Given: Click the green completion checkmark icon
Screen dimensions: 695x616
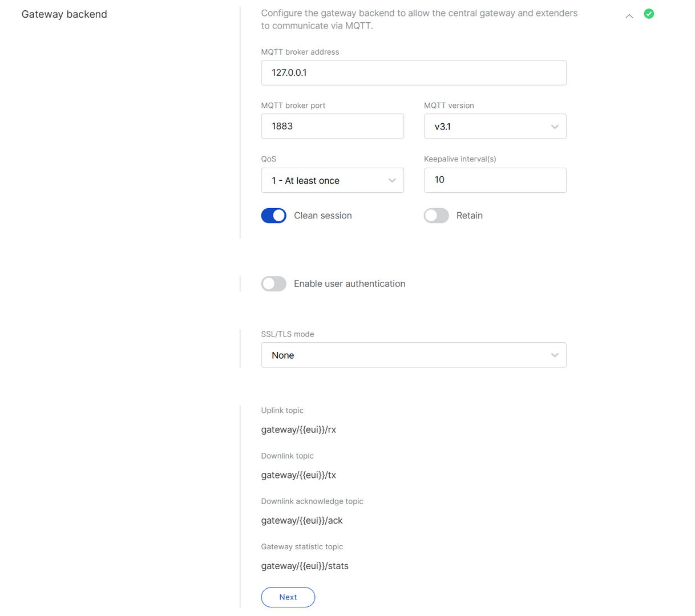Looking at the screenshot, I should [649, 14].
